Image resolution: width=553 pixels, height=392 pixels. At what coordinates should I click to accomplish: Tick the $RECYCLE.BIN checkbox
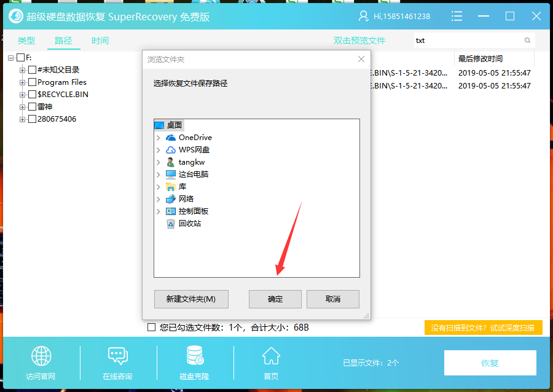[x=32, y=95]
